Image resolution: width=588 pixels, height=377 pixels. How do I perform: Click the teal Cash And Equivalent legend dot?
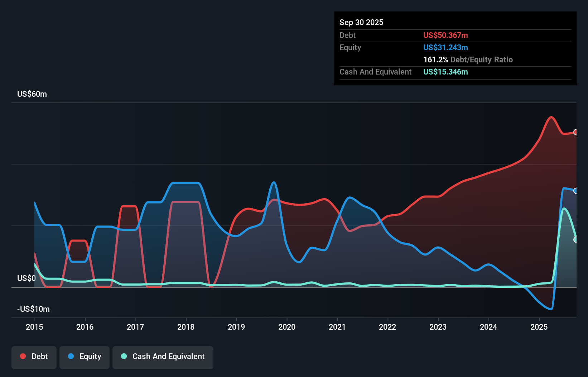point(124,356)
